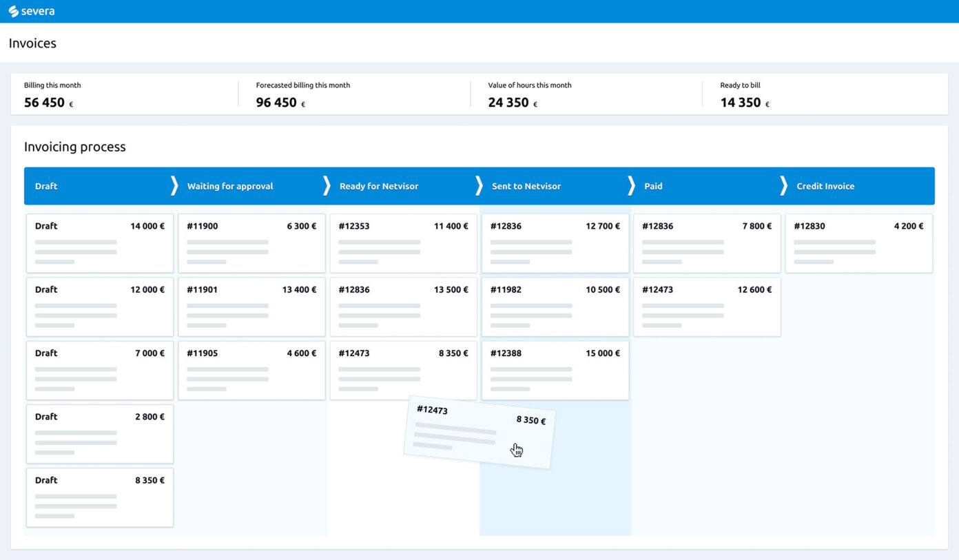This screenshot has height=560, width=959.
Task: Open invoice #11900 card
Action: [251, 242]
